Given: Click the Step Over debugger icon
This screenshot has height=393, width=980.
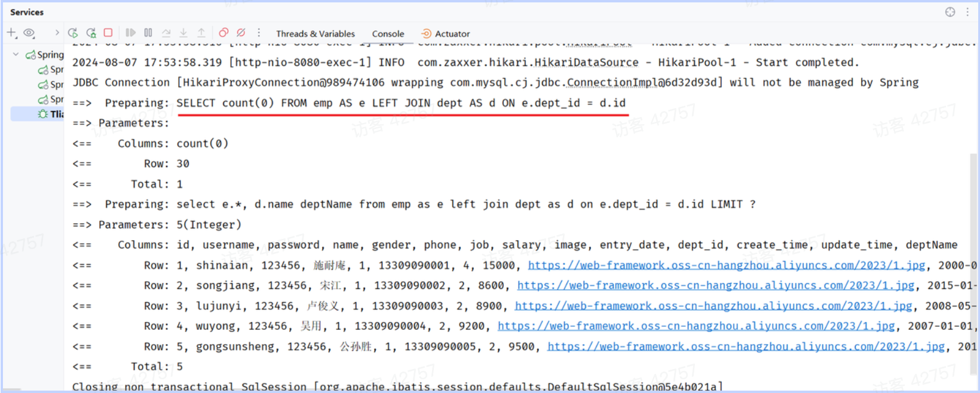Looking at the screenshot, I should coord(166,33).
